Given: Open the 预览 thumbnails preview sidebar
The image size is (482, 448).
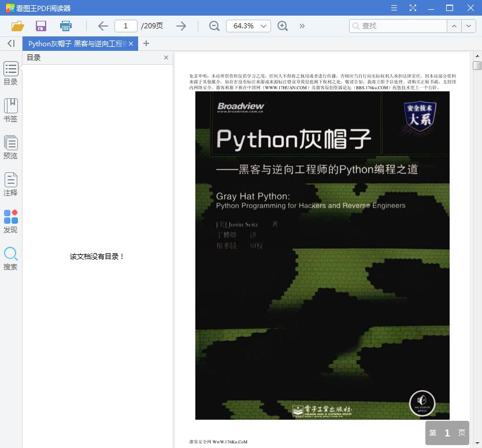Looking at the screenshot, I should pyautogui.click(x=10, y=147).
